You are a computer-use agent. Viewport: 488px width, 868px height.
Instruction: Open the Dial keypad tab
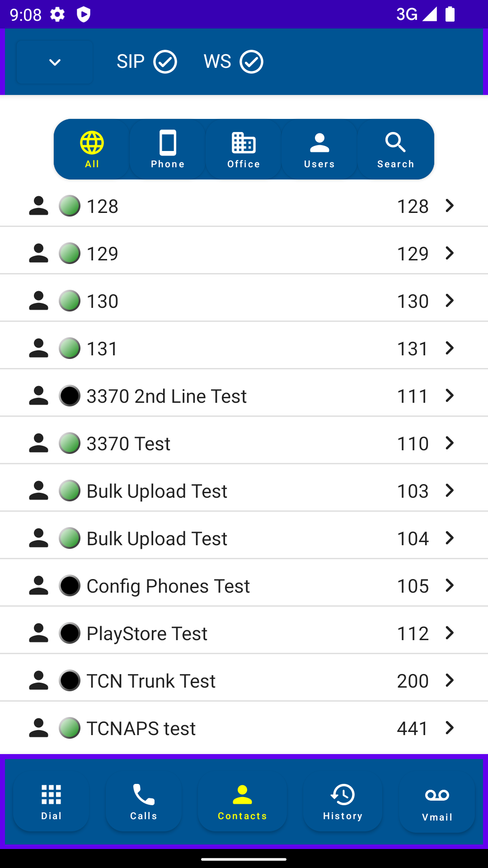(51, 802)
